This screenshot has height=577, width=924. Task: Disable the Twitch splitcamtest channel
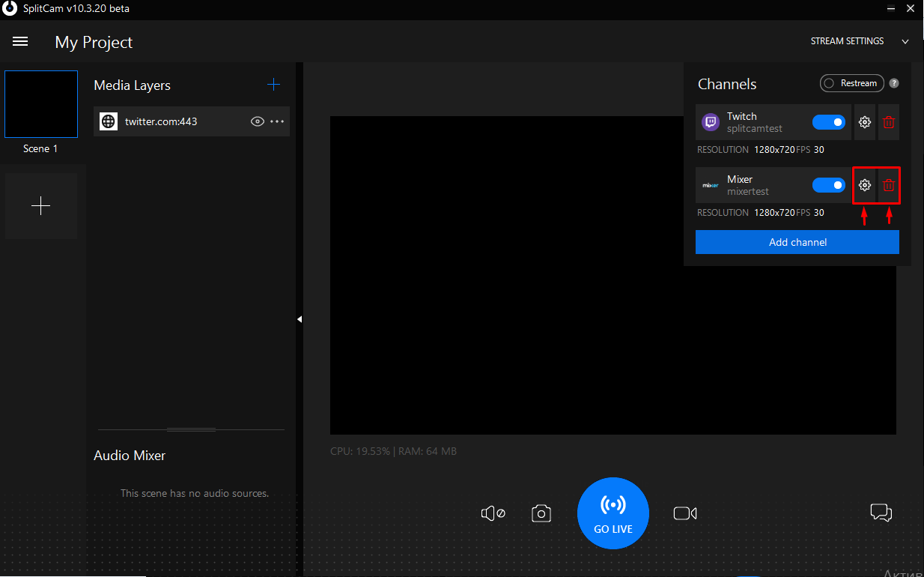(829, 121)
